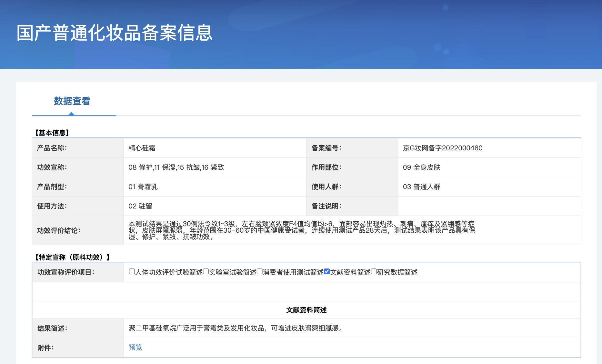Click the 备注说明 field label

[326, 206]
